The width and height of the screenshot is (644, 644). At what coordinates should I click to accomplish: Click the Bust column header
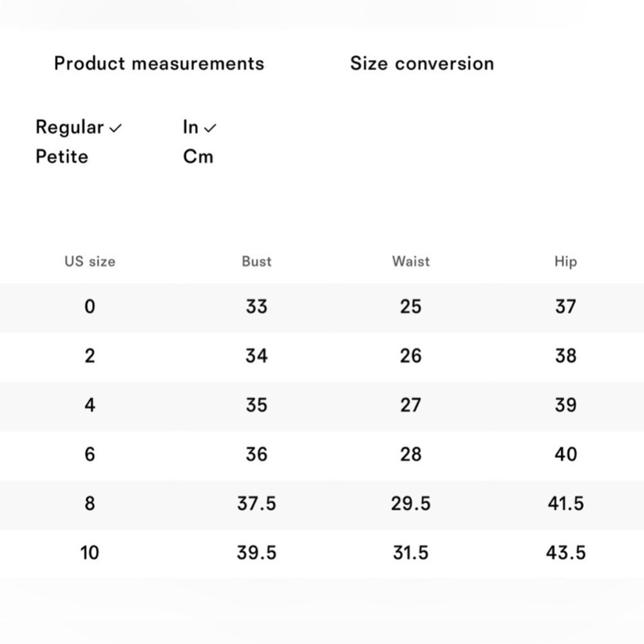pyautogui.click(x=256, y=261)
